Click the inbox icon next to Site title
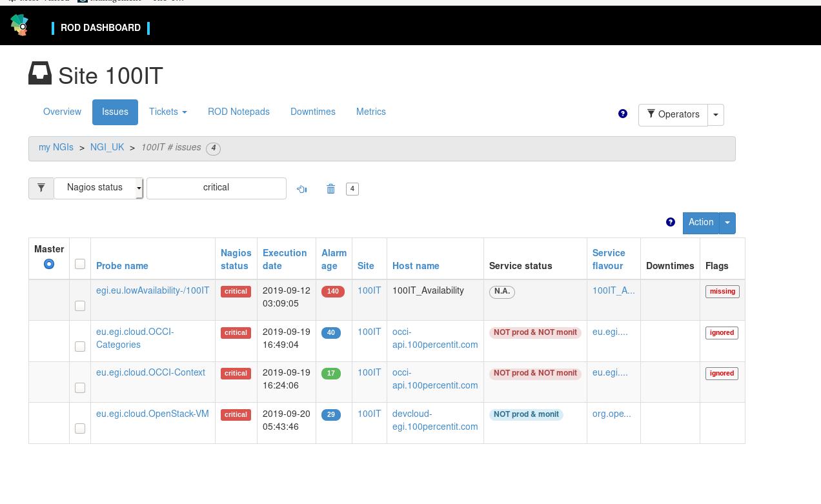 tap(40, 74)
